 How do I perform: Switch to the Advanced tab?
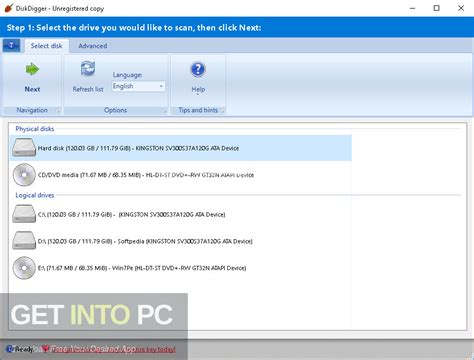[93, 46]
